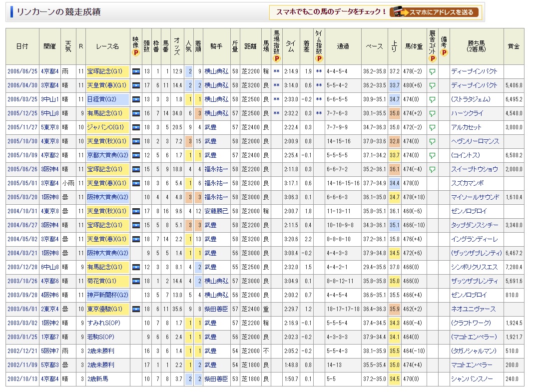Play race video for 2005/12/25 有馬記念
The height and width of the screenshot is (392, 533).
click(x=136, y=113)
